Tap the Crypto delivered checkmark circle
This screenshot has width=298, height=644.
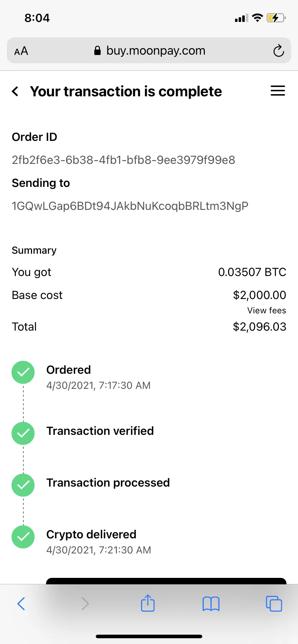[23, 537]
